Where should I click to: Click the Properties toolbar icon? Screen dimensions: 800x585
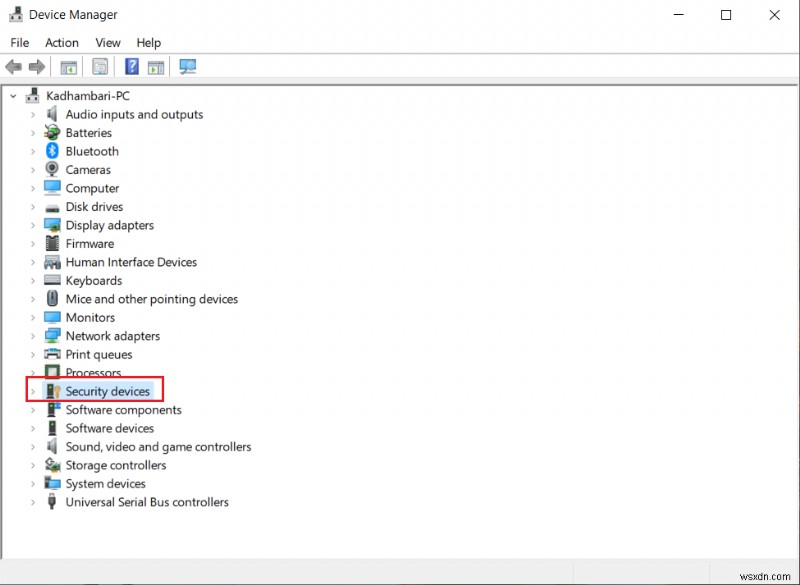tap(100, 66)
